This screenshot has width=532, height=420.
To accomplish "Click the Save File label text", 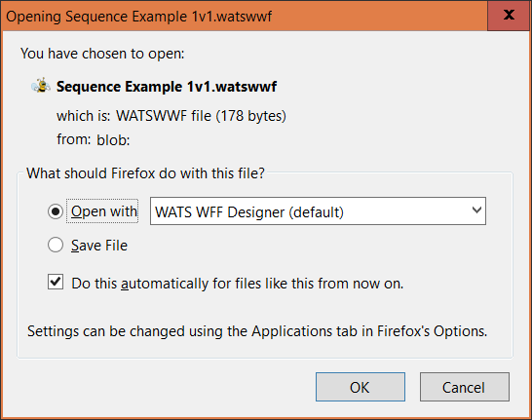I will [99, 246].
